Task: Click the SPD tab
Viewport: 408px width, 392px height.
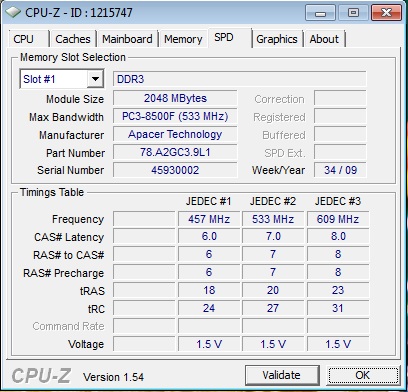Action: pos(230,37)
